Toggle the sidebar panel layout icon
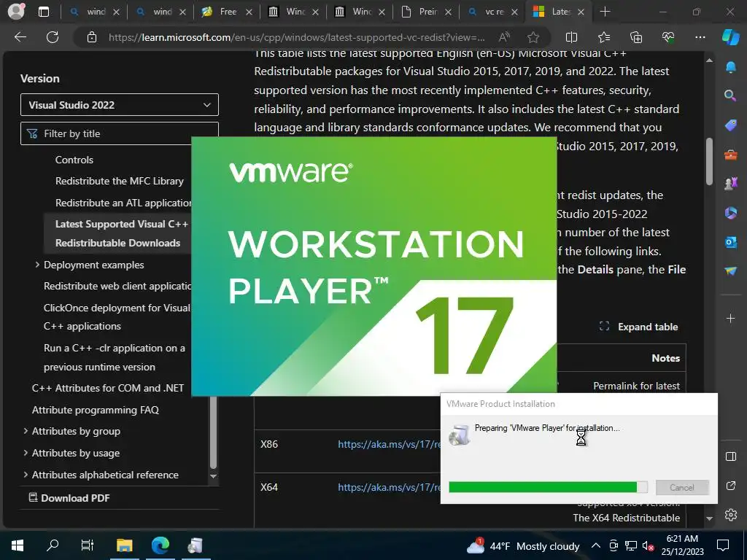Image resolution: width=747 pixels, height=560 pixels. coord(730,457)
